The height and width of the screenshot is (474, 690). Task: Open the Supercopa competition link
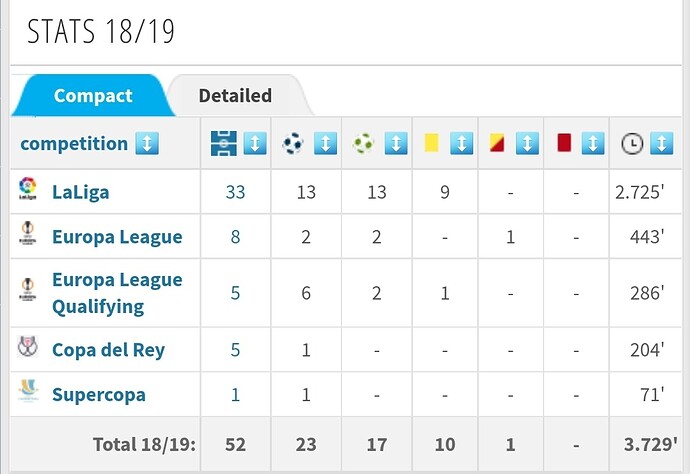98,395
